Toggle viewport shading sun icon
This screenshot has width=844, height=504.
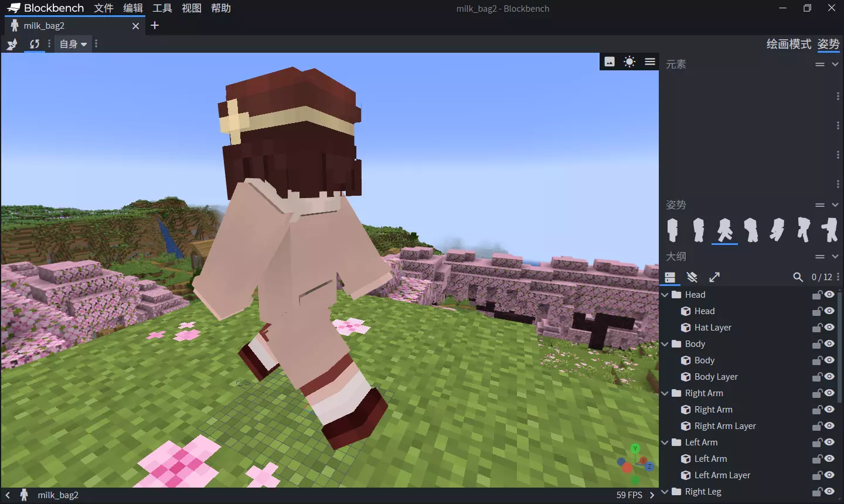(x=629, y=62)
